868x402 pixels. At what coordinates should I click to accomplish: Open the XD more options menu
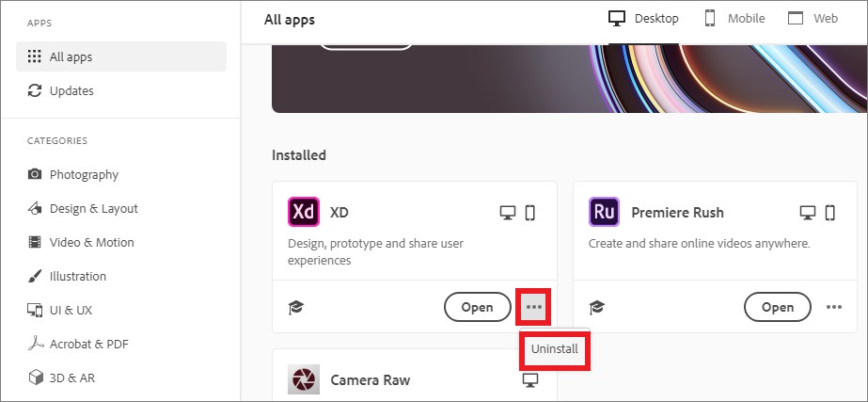(x=533, y=307)
